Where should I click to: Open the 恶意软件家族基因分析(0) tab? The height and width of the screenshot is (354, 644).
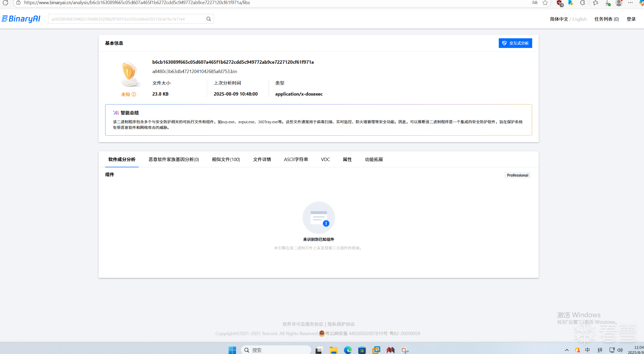(x=174, y=159)
